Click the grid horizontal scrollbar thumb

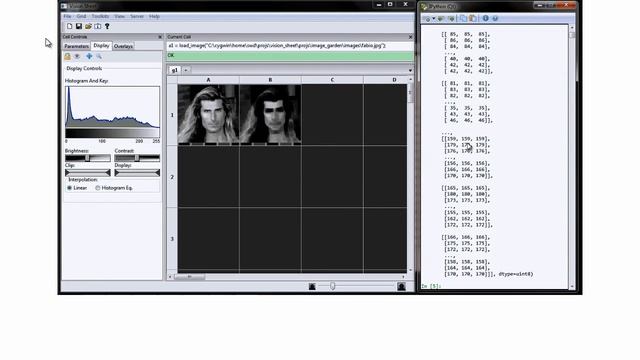click(x=190, y=277)
